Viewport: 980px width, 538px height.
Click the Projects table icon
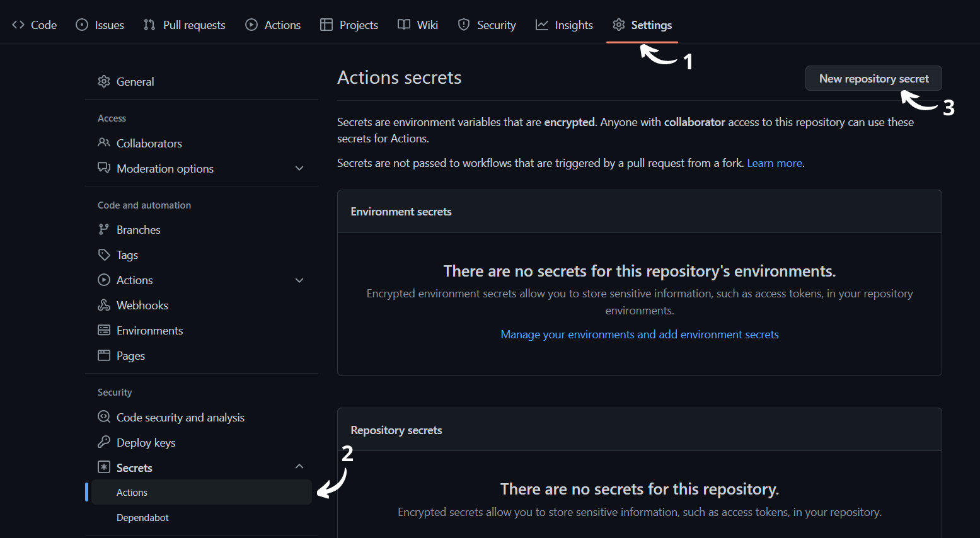[326, 25]
